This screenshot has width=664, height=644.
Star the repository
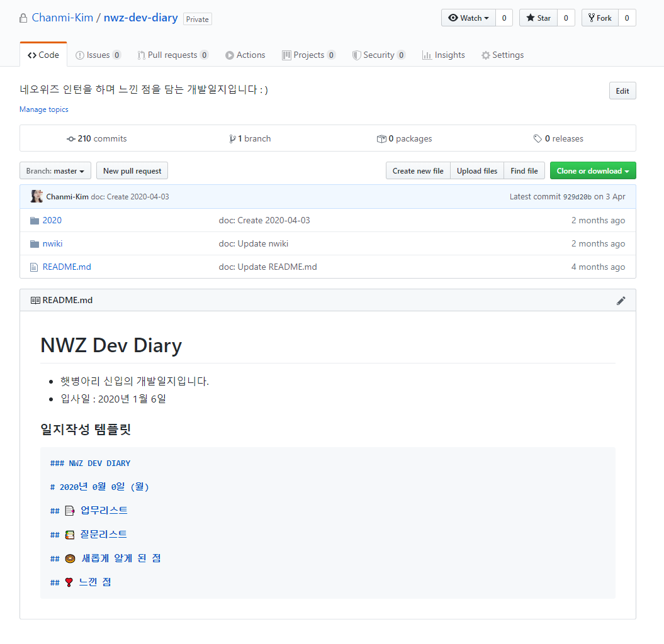[x=538, y=18]
